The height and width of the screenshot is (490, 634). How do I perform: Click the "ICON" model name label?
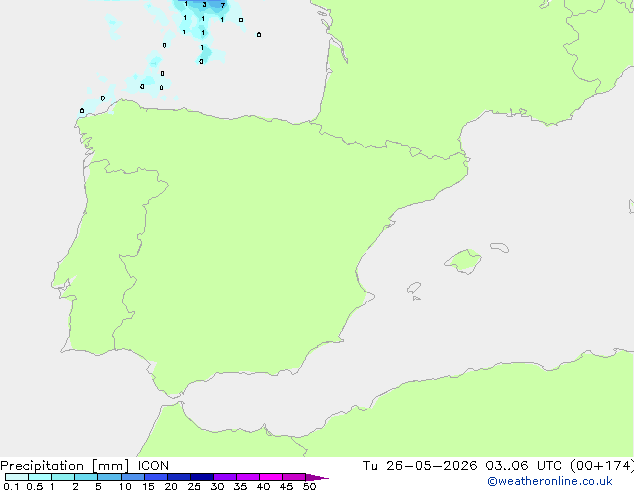click(153, 466)
